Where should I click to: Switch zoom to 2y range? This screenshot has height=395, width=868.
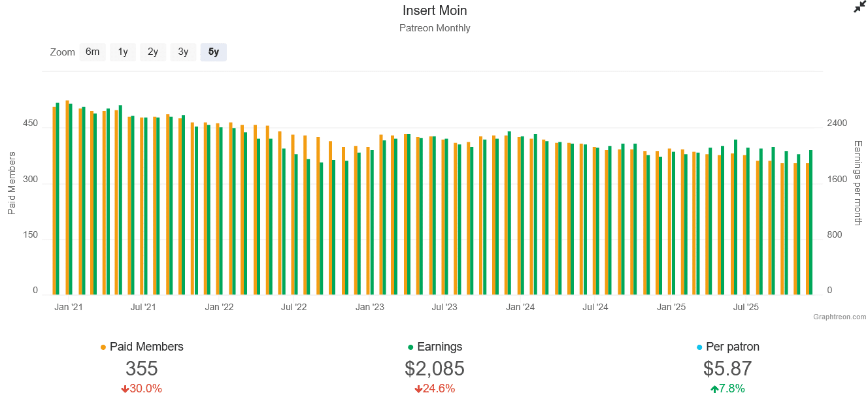[153, 52]
